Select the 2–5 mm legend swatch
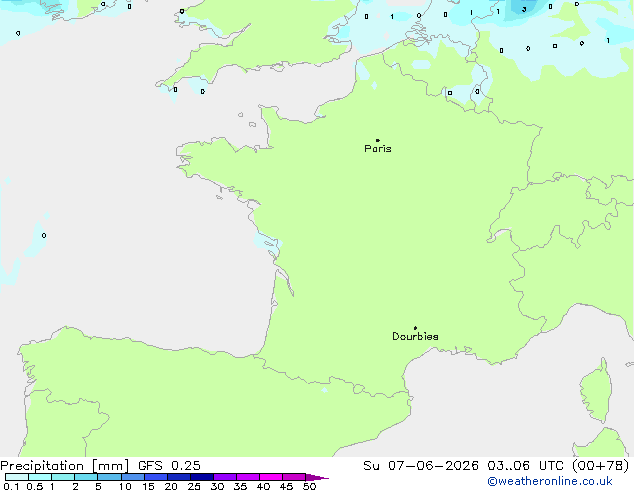Screen dimensions: 634x490 tap(86, 477)
